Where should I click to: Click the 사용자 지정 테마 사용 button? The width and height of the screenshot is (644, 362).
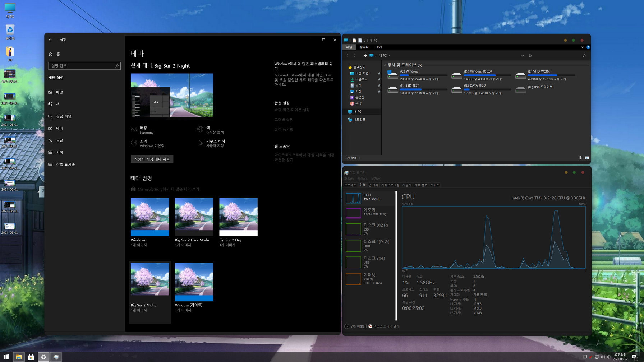click(x=152, y=159)
